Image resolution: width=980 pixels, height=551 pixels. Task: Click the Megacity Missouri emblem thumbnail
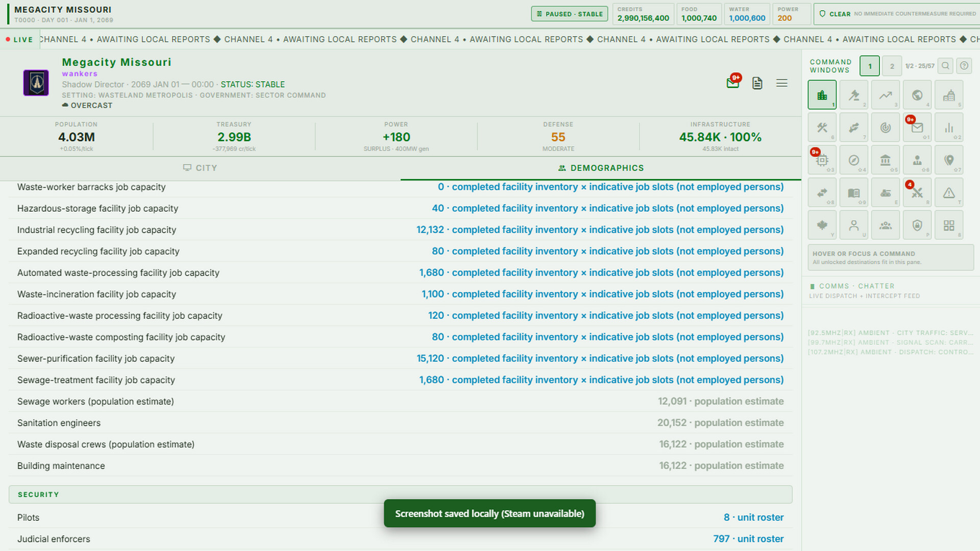coord(36,83)
